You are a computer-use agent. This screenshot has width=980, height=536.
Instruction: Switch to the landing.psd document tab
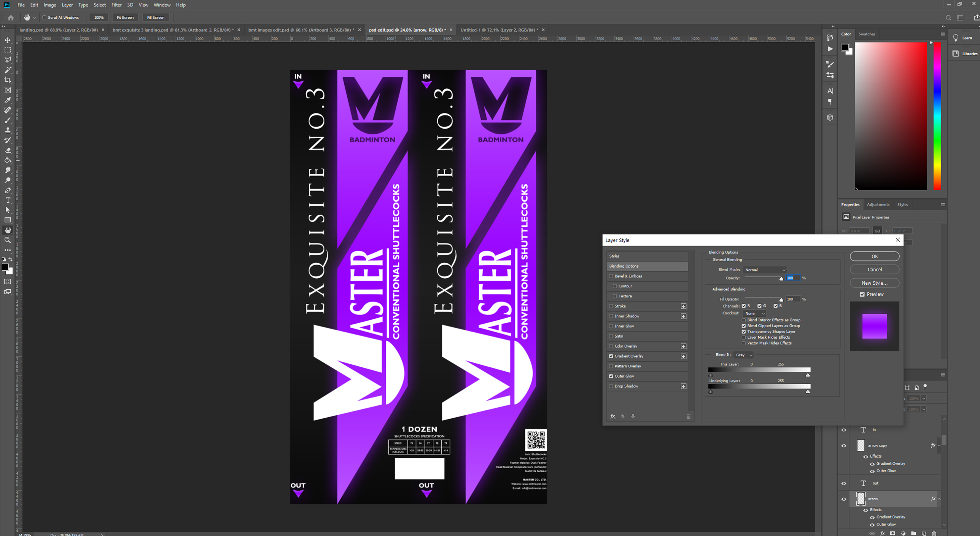pos(59,30)
